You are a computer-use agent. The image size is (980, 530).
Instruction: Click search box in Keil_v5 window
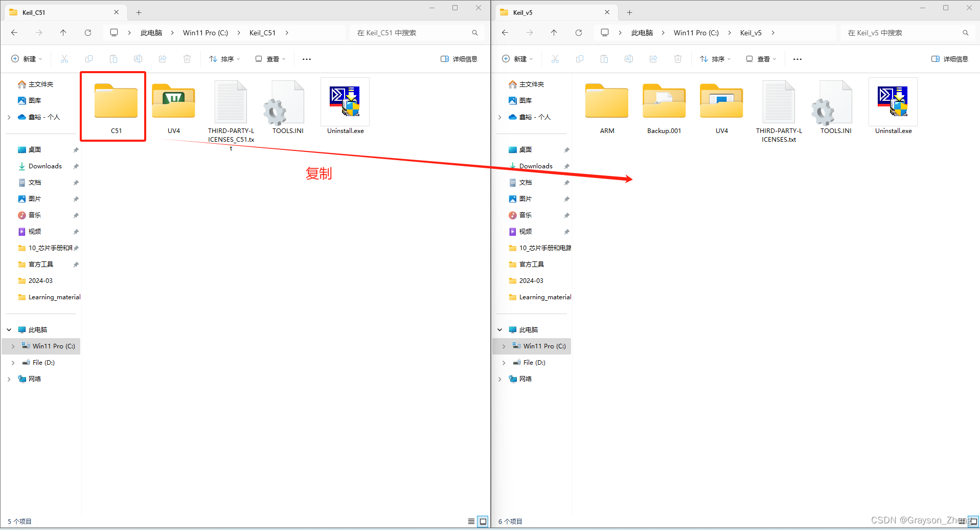[x=907, y=33]
